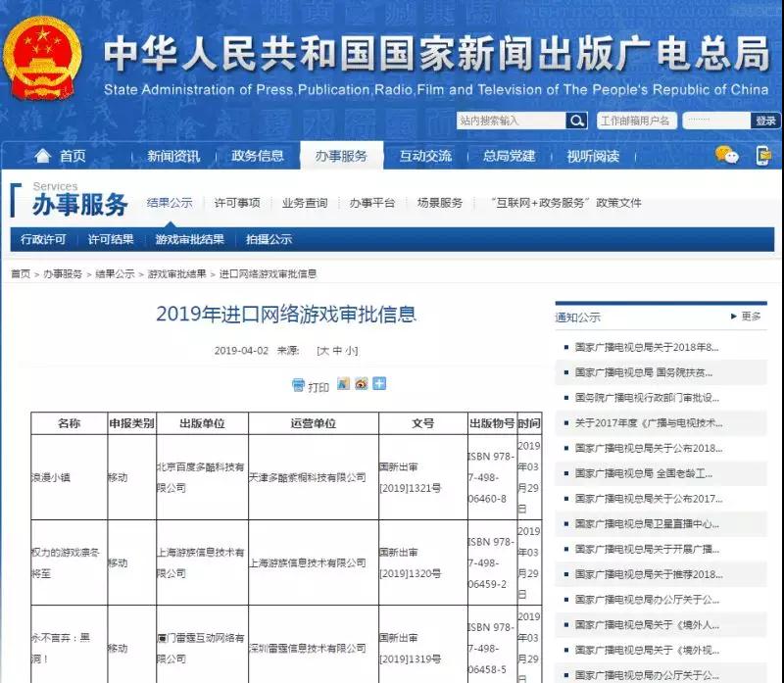This screenshot has height=683, width=784.
Task: Open the mobile version phone icon
Action: pos(762,155)
